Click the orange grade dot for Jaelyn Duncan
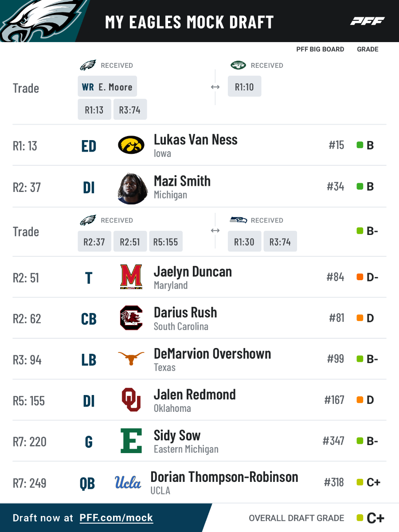Screen dimensions: 399x532 [360, 277]
